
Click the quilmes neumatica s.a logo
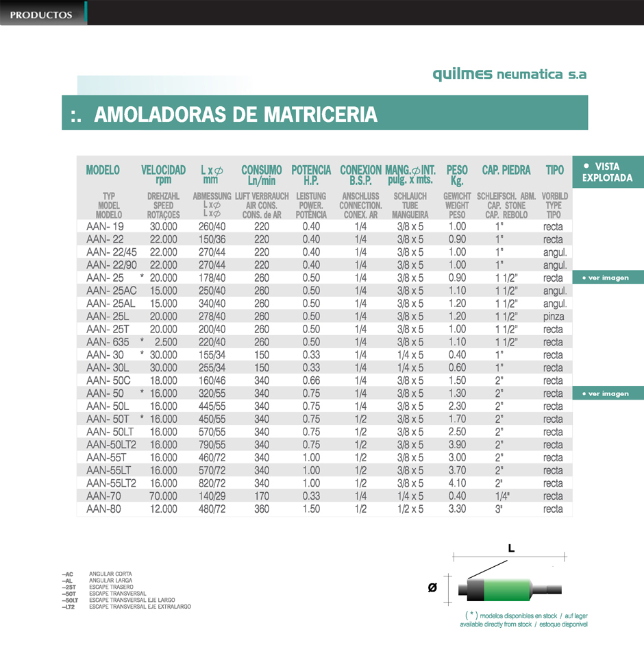pos(509,75)
